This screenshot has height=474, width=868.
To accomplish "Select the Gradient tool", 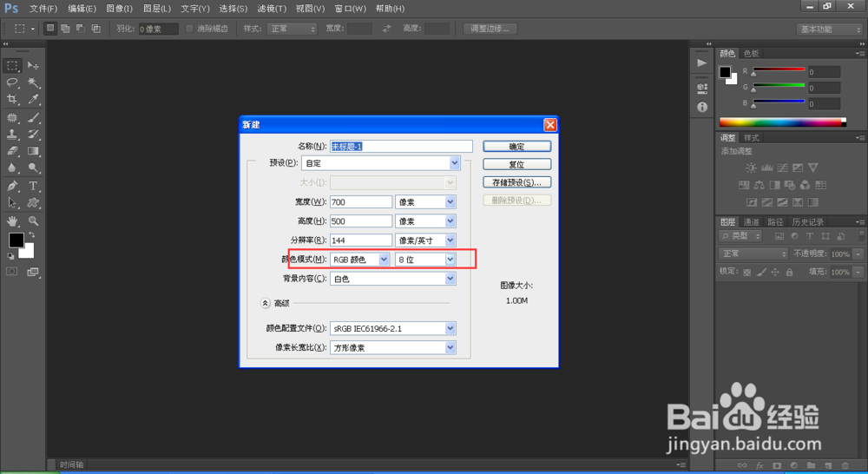I will pos(33,150).
